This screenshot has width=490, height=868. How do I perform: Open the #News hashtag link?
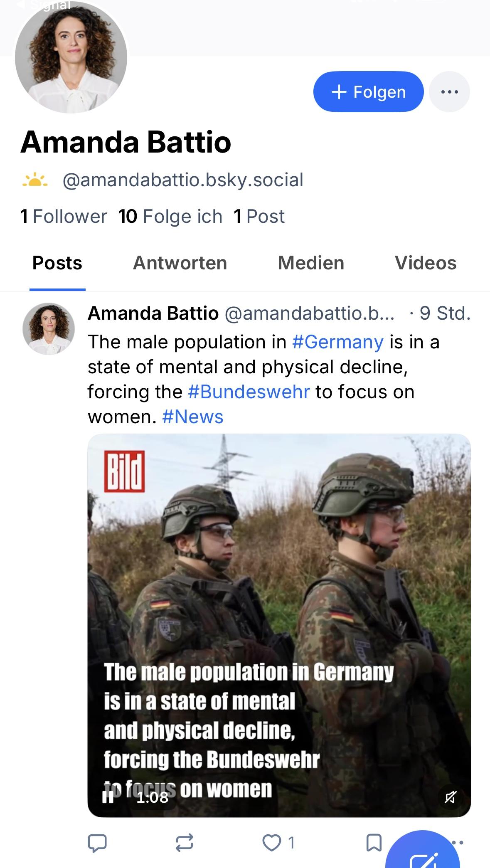point(193,417)
